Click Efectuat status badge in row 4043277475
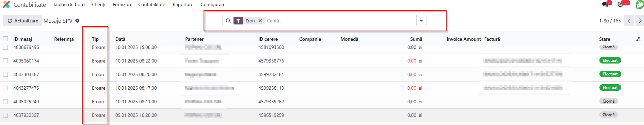Viewport: 644px width, 125px height. [610, 88]
